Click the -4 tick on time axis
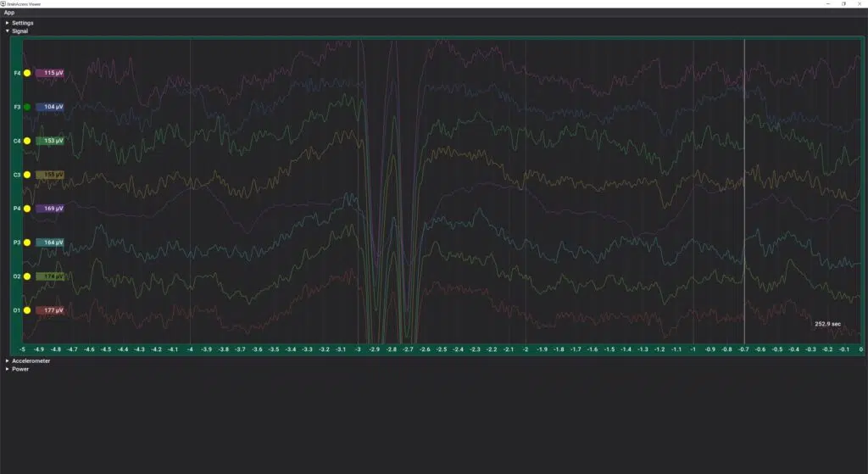The height and width of the screenshot is (474, 868). [190, 349]
